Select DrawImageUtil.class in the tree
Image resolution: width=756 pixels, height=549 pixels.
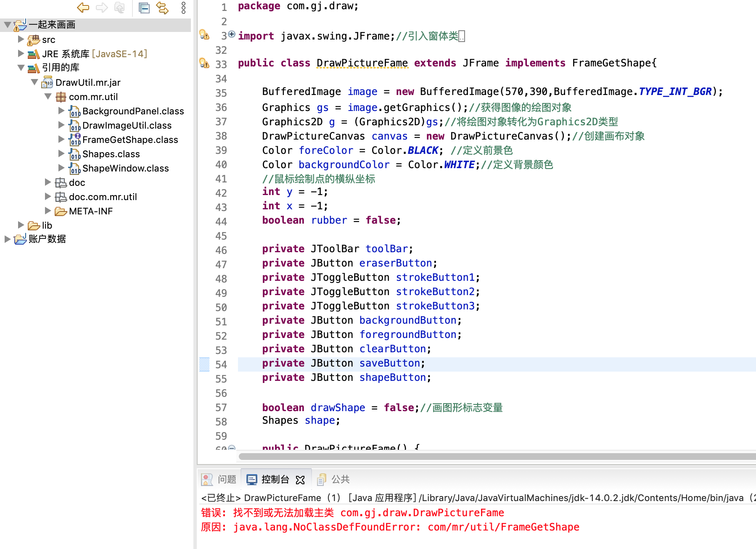[x=127, y=125]
